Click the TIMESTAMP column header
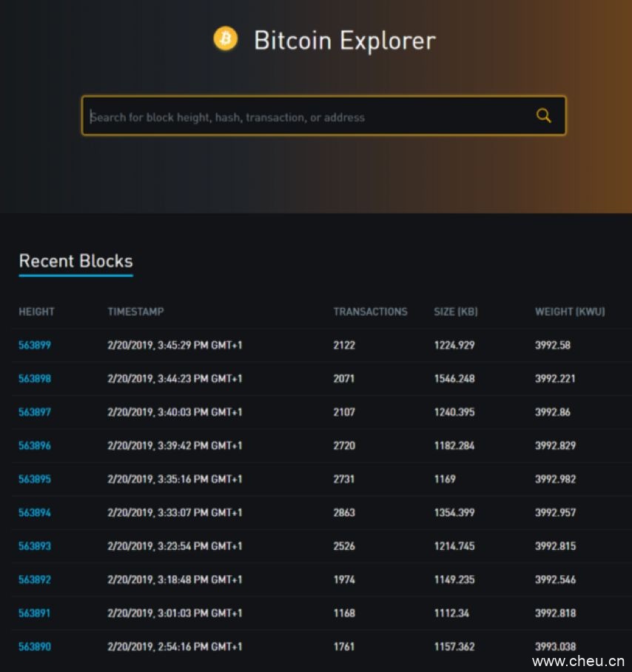Screen dimensions: 632x672 135,312
